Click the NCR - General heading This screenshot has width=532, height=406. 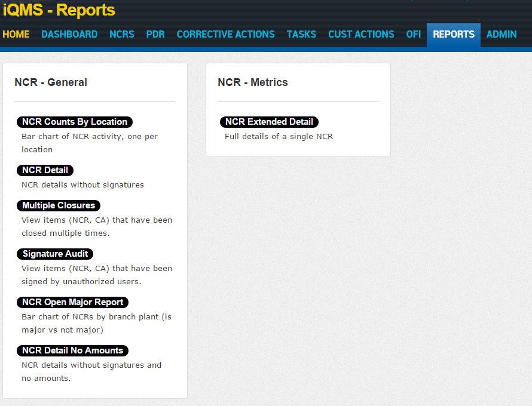[x=51, y=82]
